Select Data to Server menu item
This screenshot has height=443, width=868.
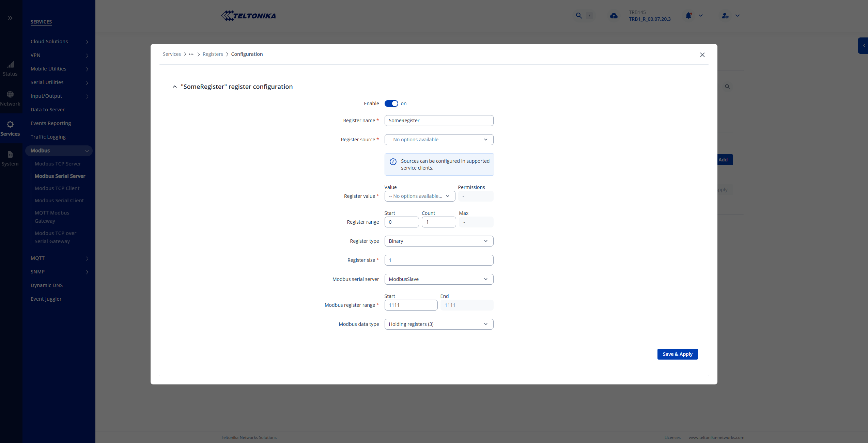click(x=48, y=110)
